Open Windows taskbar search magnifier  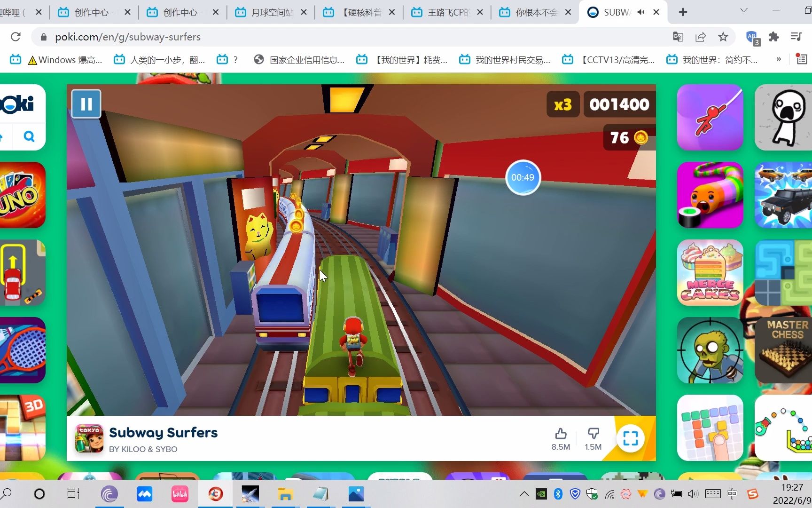click(x=7, y=493)
